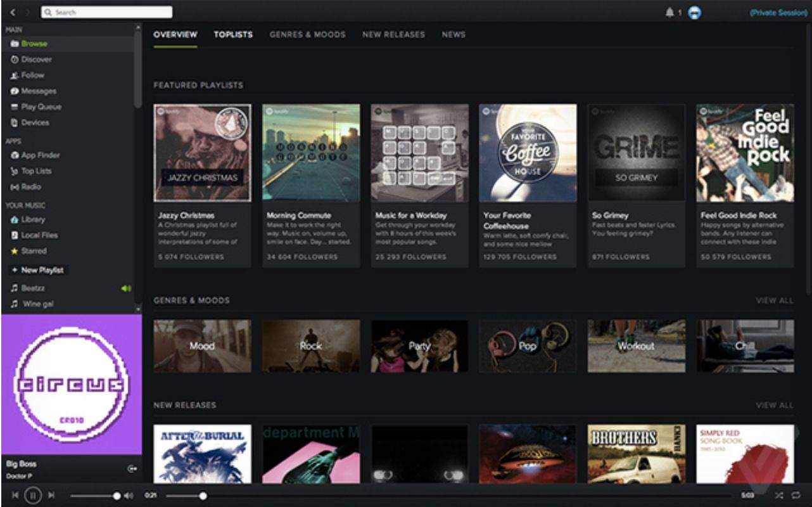This screenshot has width=812, height=507.
Task: Switch to the Genres & Moods tab
Action: pyautogui.click(x=307, y=35)
